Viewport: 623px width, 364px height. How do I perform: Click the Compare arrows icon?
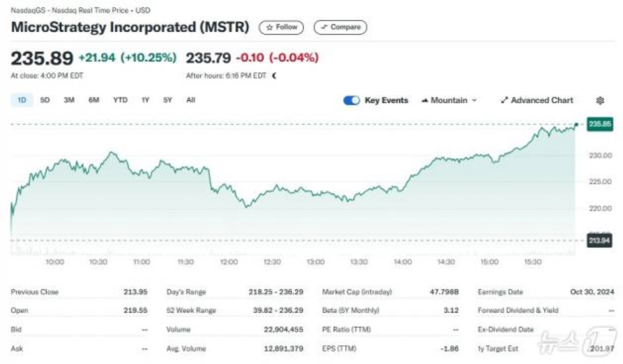tap(324, 28)
